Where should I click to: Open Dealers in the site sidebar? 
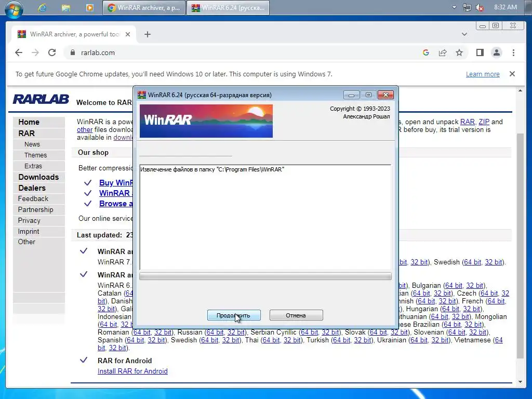pos(32,188)
